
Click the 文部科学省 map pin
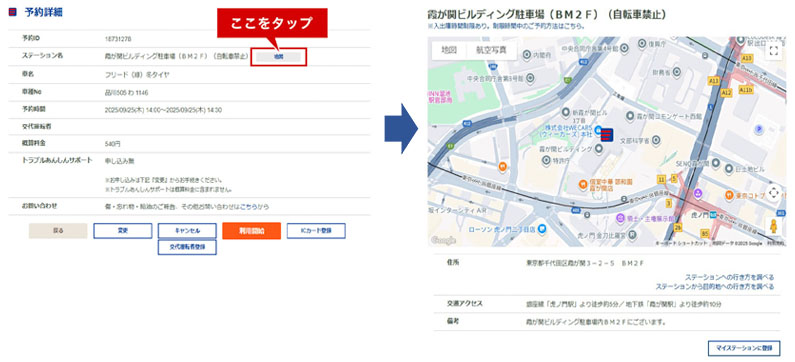(656, 139)
